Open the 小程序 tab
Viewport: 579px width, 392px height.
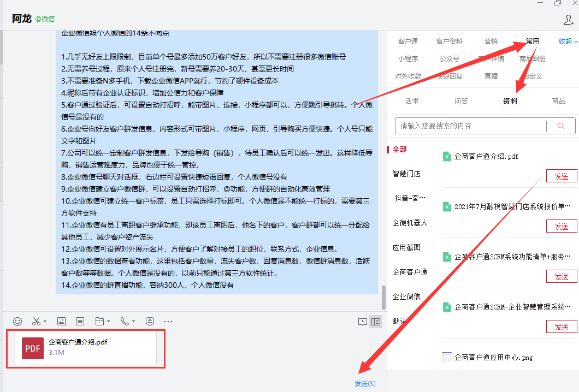coord(407,58)
